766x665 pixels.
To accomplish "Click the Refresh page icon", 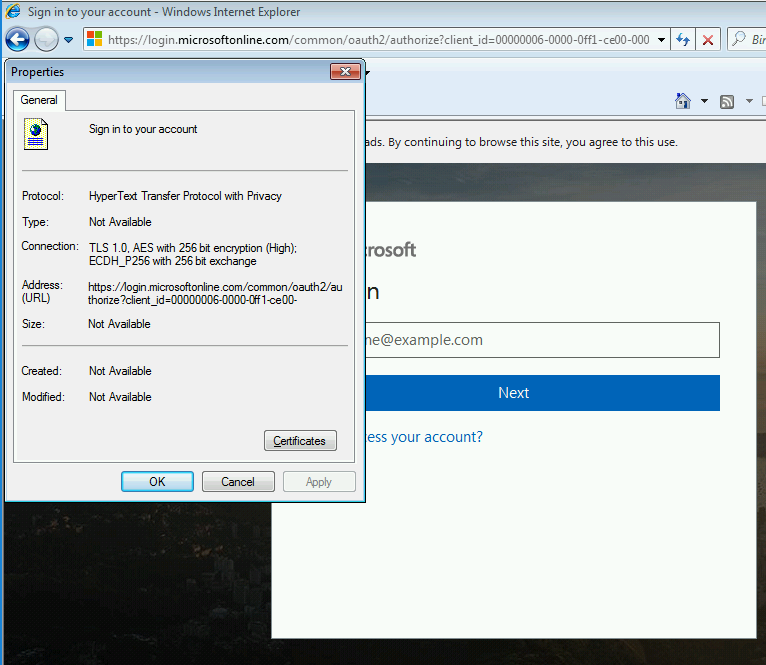I will [x=682, y=40].
